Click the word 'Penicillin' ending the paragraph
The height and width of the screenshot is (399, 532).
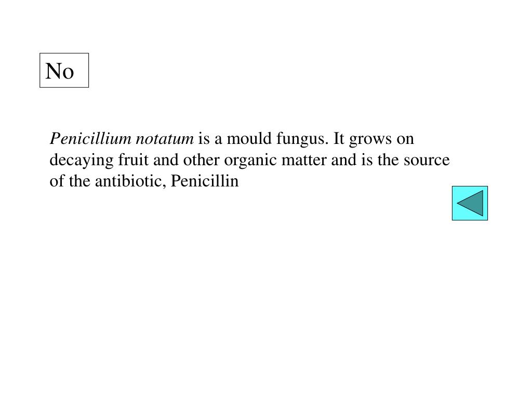tap(205, 181)
